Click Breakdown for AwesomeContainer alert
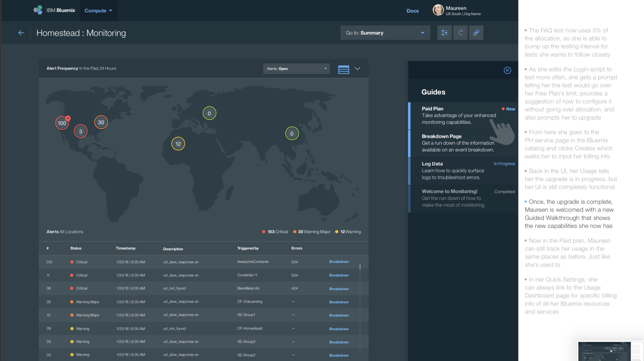The image size is (644, 361). click(339, 262)
